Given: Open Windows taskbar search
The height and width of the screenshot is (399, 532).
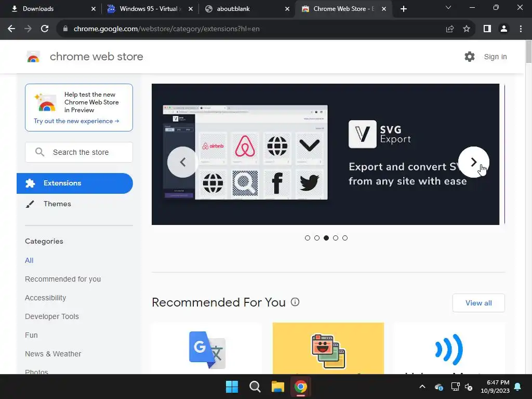Looking at the screenshot, I should (255, 387).
